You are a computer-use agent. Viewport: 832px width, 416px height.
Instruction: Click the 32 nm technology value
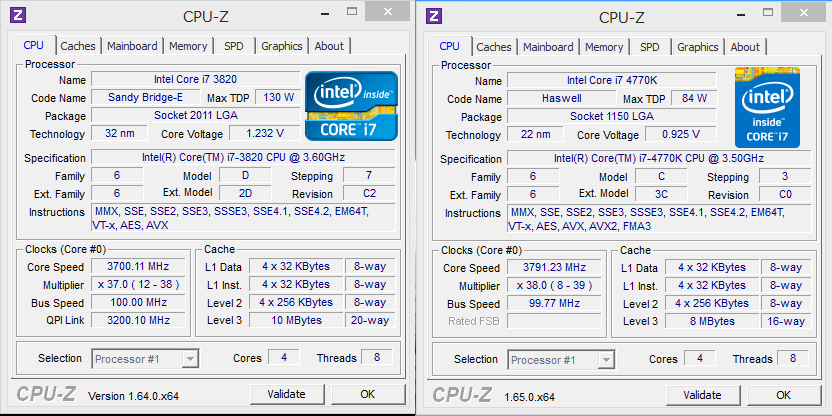[x=119, y=133]
